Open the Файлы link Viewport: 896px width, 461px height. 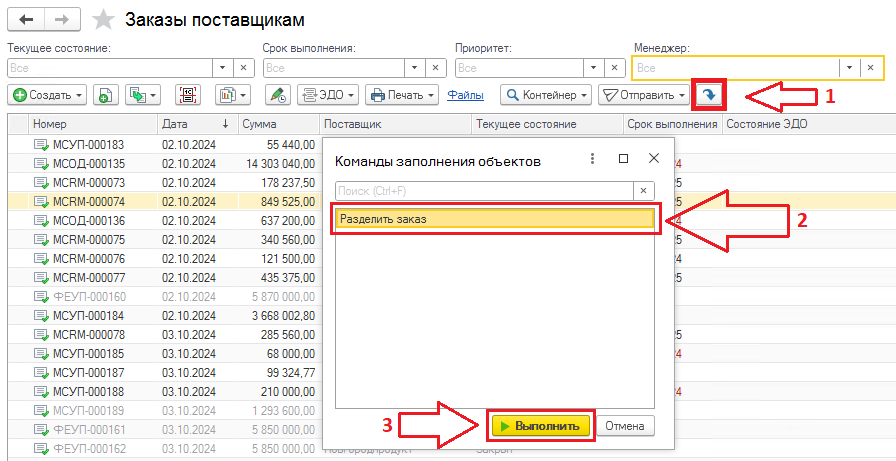[x=466, y=95]
